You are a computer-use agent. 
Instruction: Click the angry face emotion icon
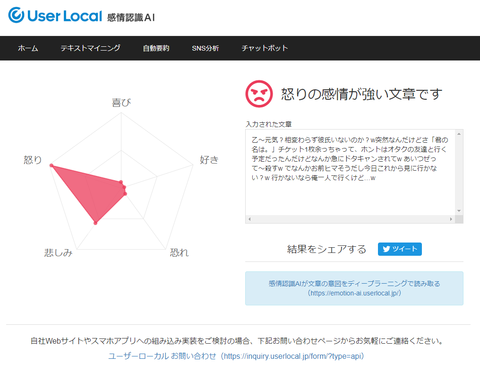point(259,94)
